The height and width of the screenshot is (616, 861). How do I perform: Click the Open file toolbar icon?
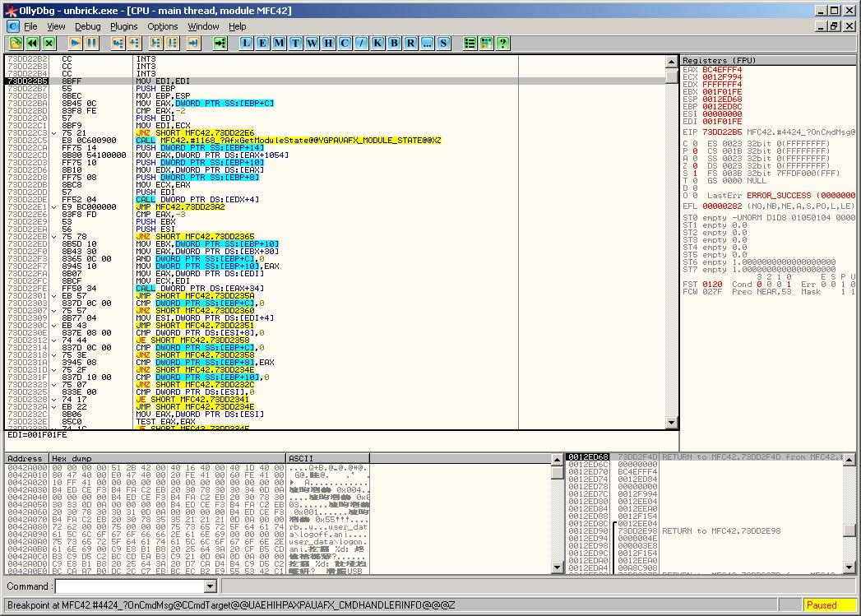pyautogui.click(x=16, y=44)
